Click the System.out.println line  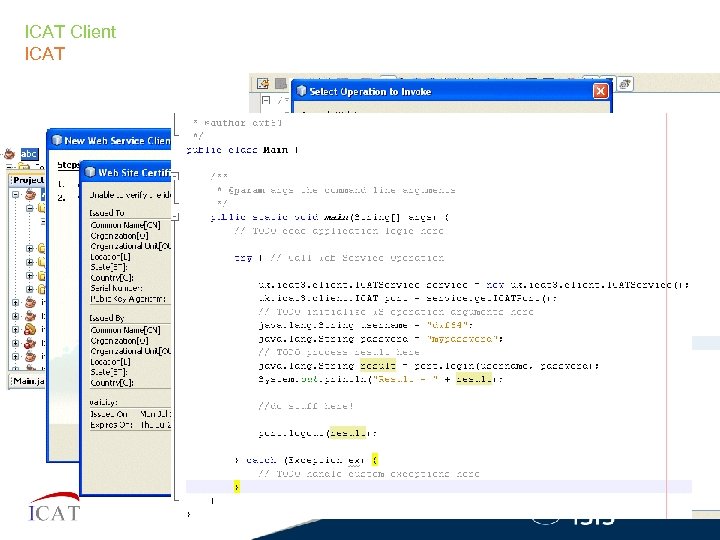380,379
